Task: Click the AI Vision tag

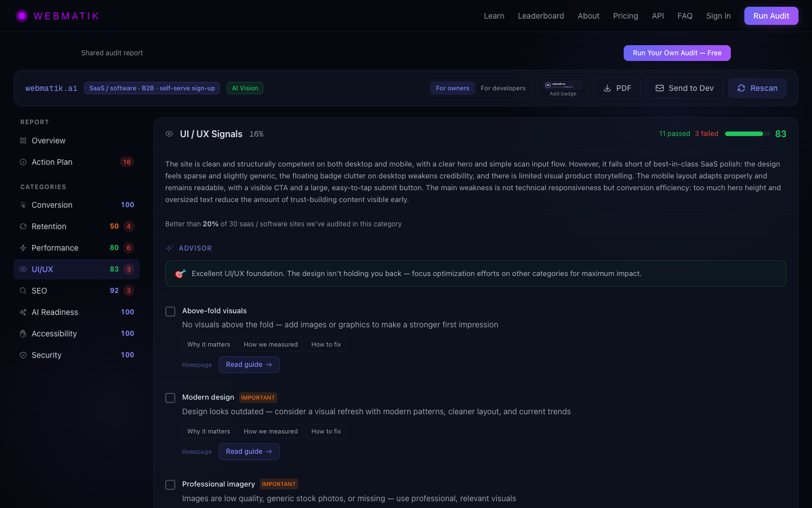Action: (x=245, y=88)
